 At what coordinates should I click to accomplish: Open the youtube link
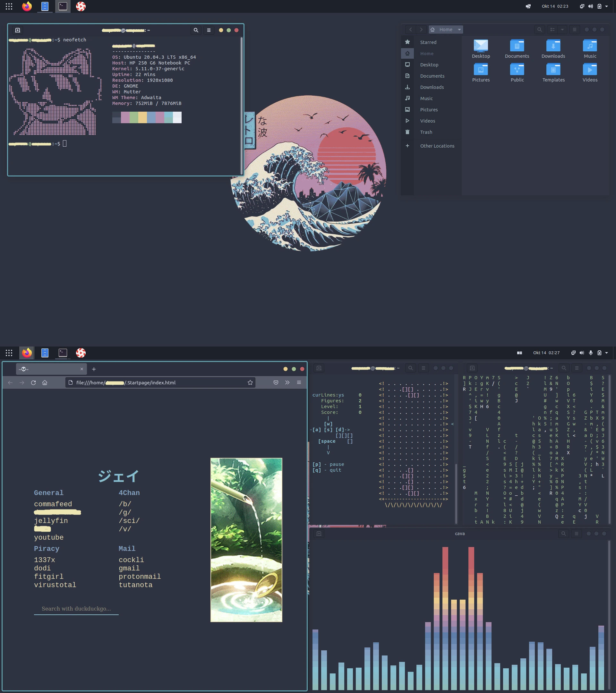point(48,537)
